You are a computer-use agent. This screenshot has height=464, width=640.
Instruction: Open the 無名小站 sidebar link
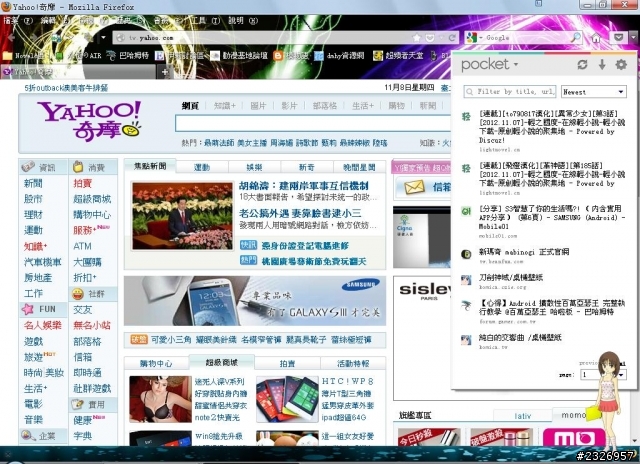tap(92, 325)
